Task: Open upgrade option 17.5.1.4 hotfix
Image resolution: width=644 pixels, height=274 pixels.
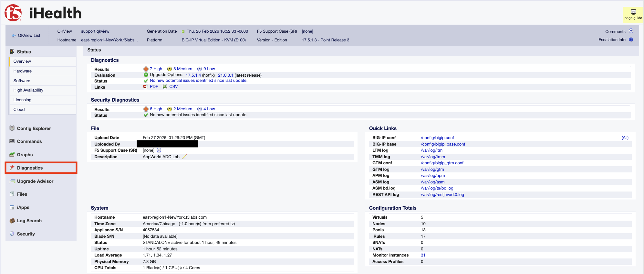Action: (193, 75)
